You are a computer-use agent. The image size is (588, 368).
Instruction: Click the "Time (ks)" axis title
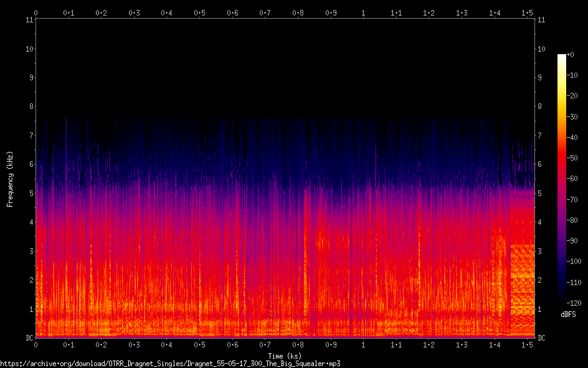(x=285, y=356)
